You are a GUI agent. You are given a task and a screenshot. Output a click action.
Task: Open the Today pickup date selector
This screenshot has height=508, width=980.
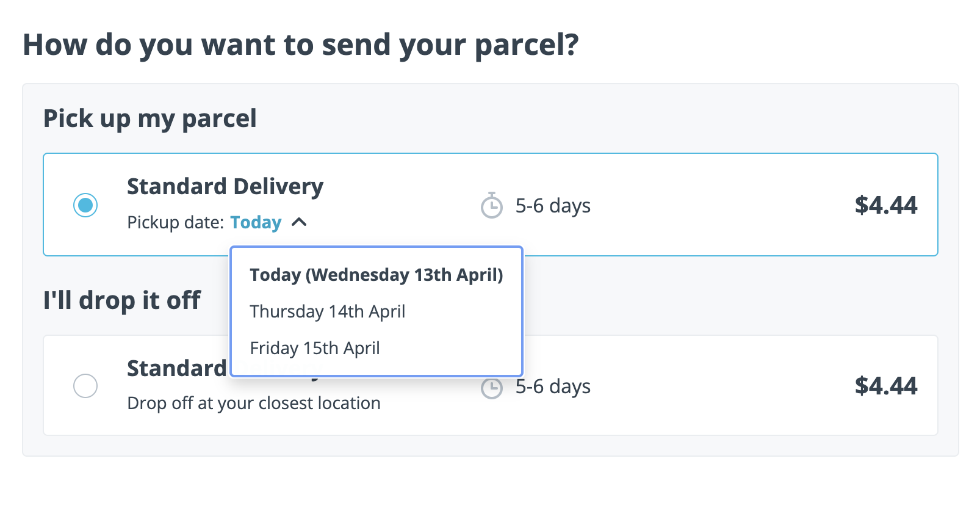(256, 222)
